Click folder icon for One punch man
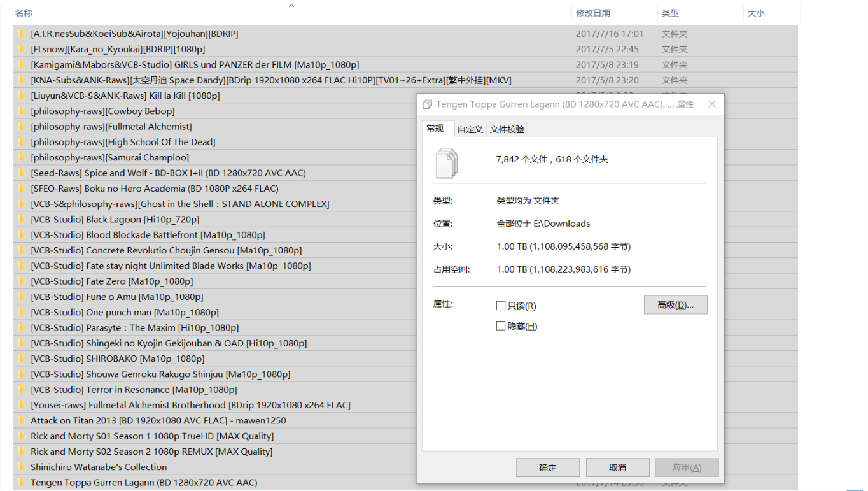868x491 pixels. tap(21, 312)
